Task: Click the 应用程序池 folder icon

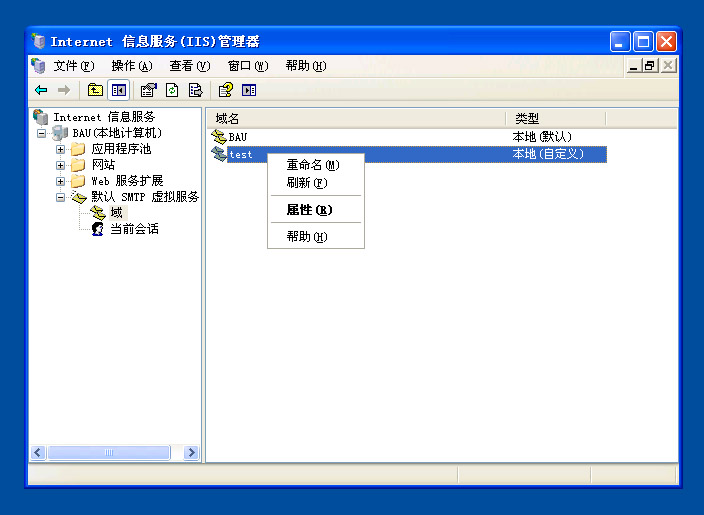Action: point(78,149)
